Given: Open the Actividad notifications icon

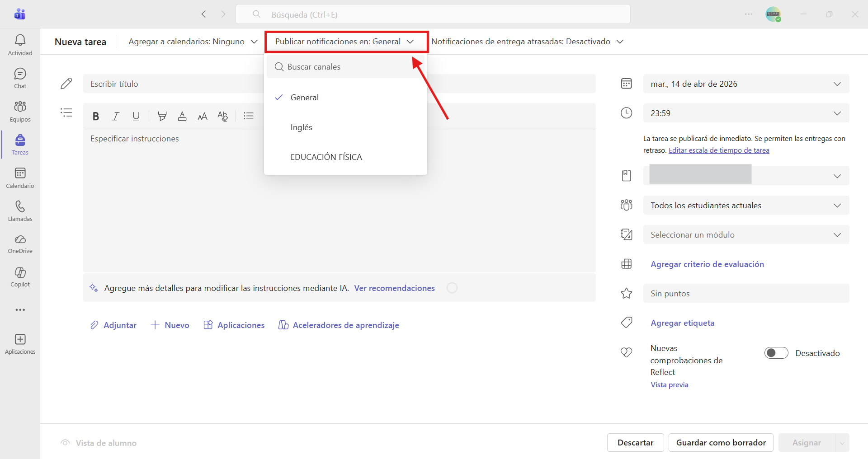Looking at the screenshot, I should (20, 45).
